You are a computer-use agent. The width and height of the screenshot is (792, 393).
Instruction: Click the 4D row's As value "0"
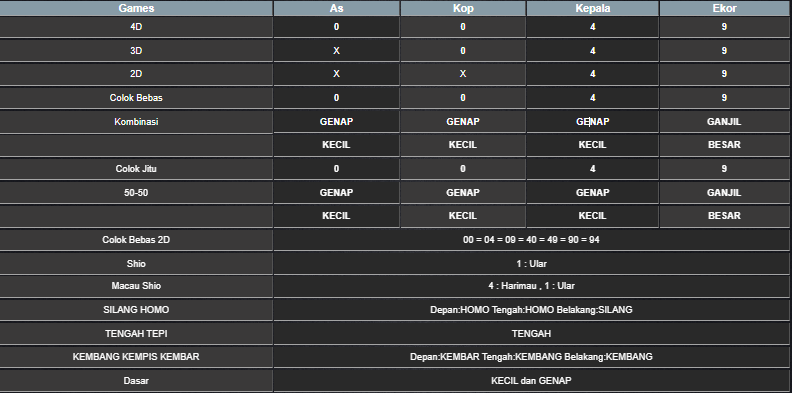coord(336,27)
